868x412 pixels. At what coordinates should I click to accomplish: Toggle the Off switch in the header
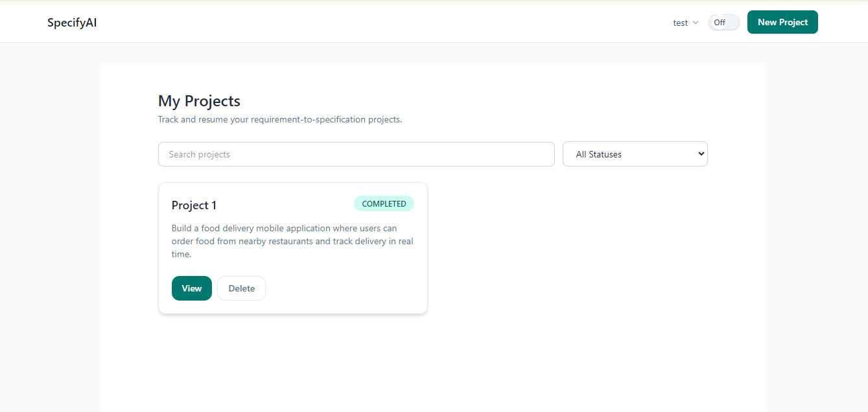[x=723, y=22]
